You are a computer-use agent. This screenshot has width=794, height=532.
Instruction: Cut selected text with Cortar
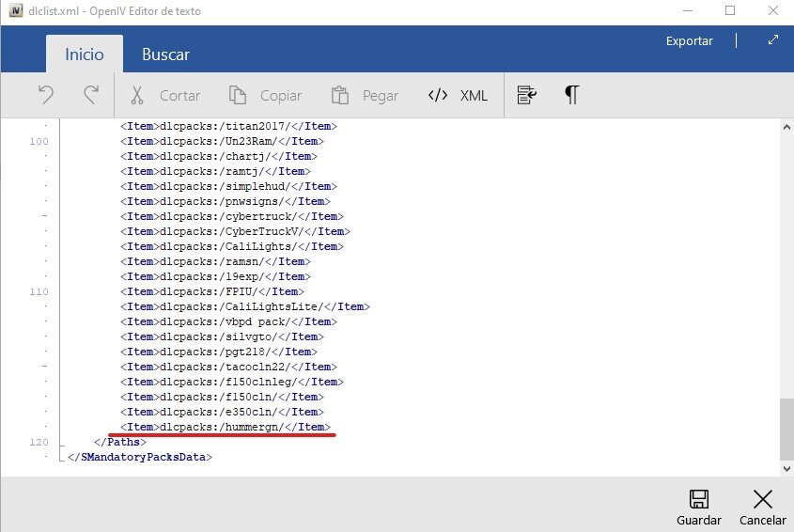tap(165, 95)
